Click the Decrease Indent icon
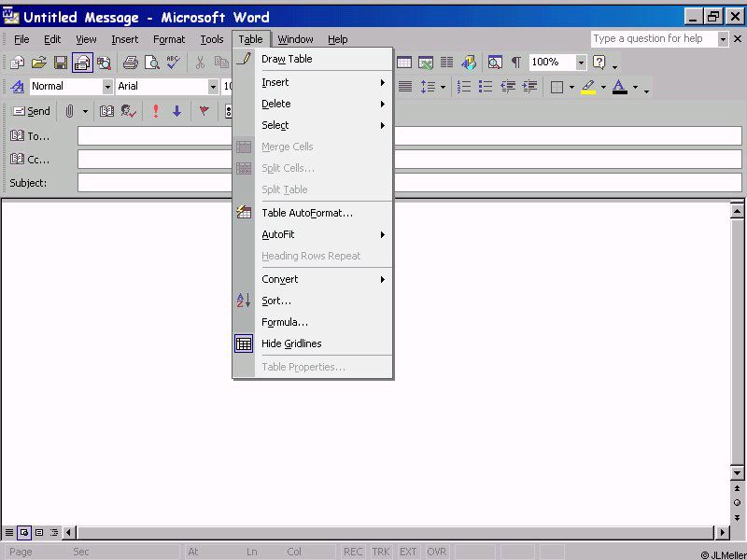 tap(508, 87)
